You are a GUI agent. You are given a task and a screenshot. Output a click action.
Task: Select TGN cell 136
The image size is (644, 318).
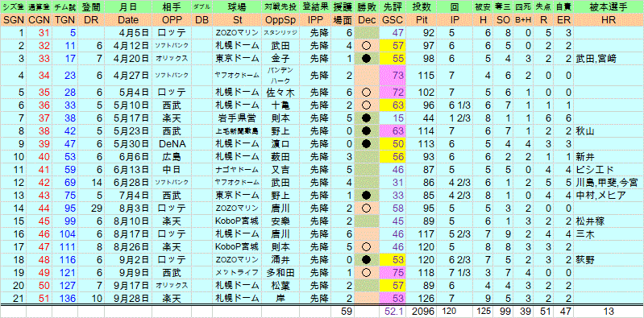(64, 298)
